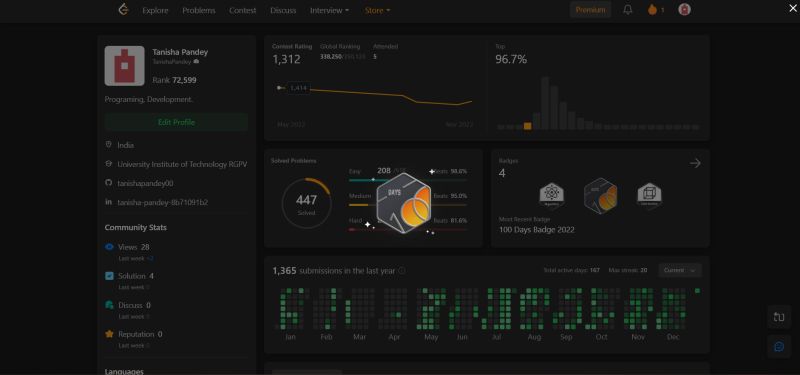The height and width of the screenshot is (375, 800).
Task: Click the Algorithms study plan badge
Action: pyautogui.click(x=552, y=196)
